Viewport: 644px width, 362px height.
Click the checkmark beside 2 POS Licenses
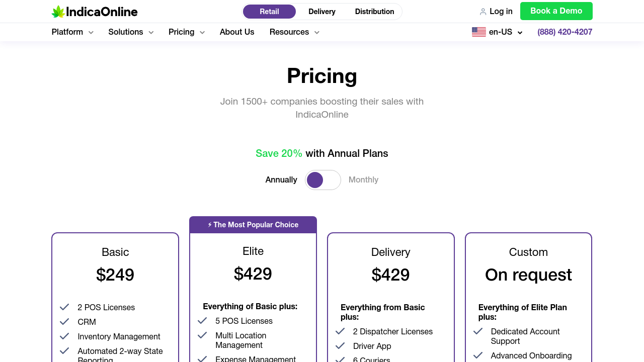coord(64,307)
